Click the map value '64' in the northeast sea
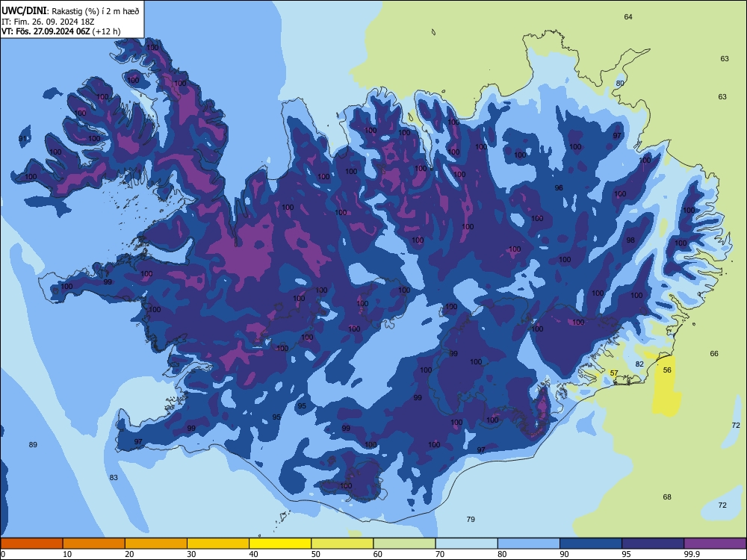Image resolution: width=747 pixels, height=560 pixels. click(x=628, y=17)
